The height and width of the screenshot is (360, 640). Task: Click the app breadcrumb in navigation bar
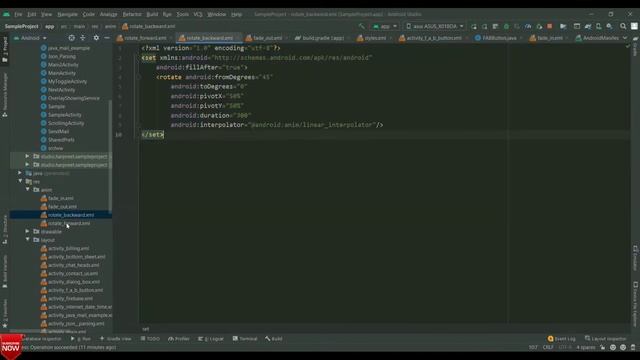click(x=49, y=26)
